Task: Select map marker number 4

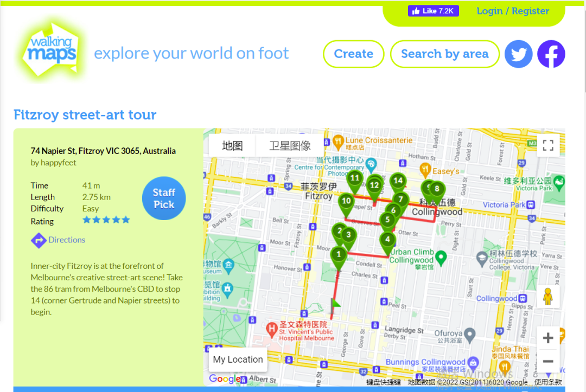Action: 387,242
